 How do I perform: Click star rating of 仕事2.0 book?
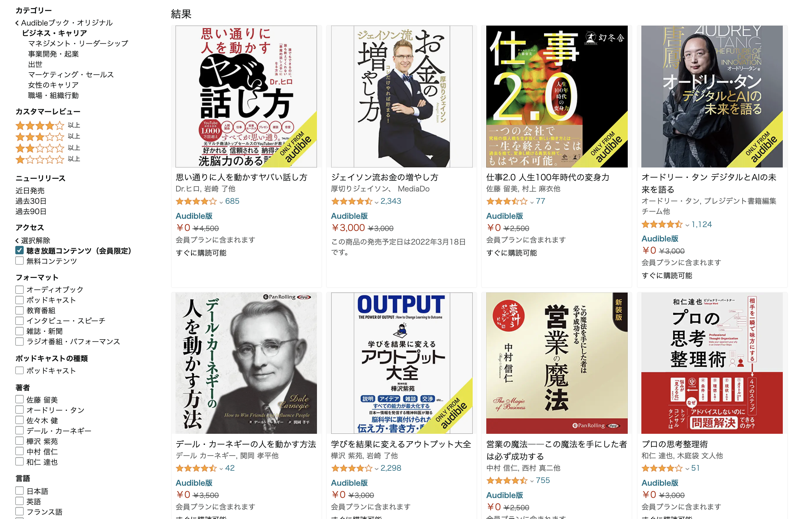[x=506, y=202]
